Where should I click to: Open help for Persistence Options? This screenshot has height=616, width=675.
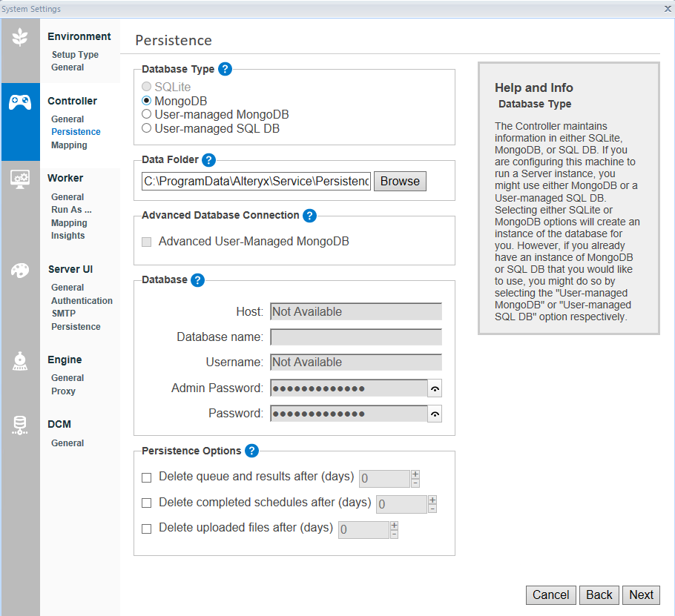pyautogui.click(x=251, y=451)
